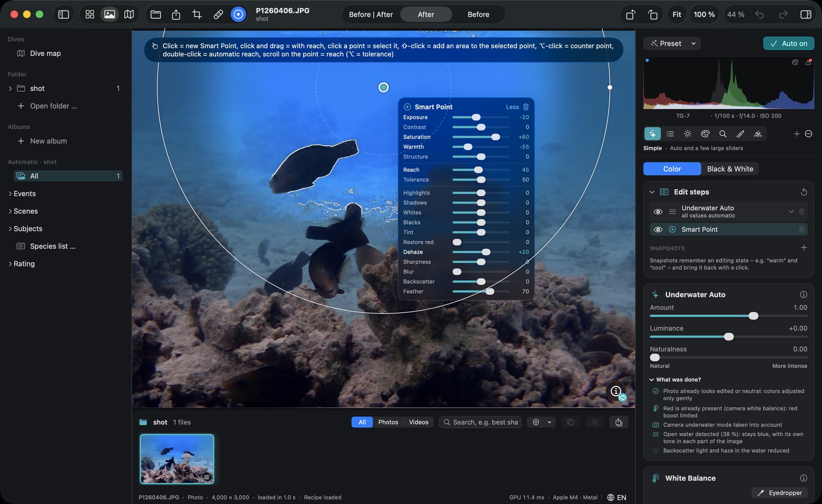Image resolution: width=822 pixels, height=504 pixels.
Task: Click the share export toolbar icon
Action: pyautogui.click(x=176, y=14)
